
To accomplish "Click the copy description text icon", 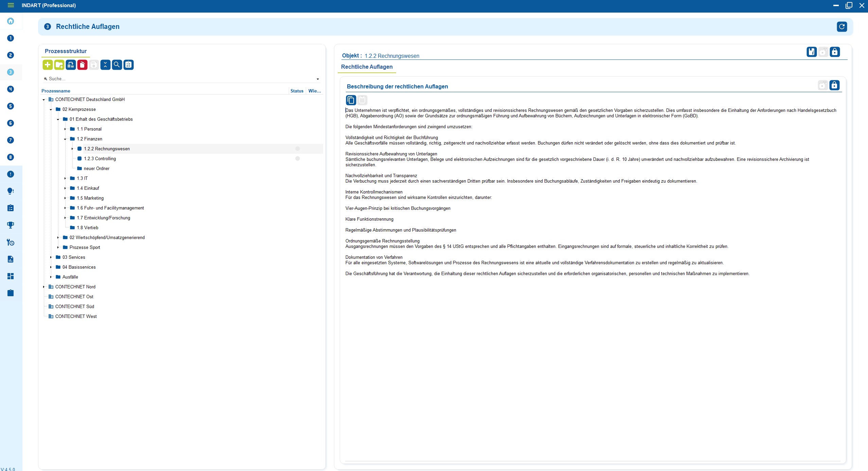I will 351,100.
